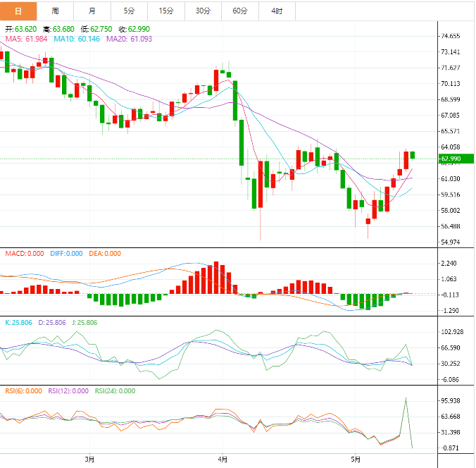The height and width of the screenshot is (468, 476).
Task: Click the K:25.806 label
Action: [x=18, y=322]
